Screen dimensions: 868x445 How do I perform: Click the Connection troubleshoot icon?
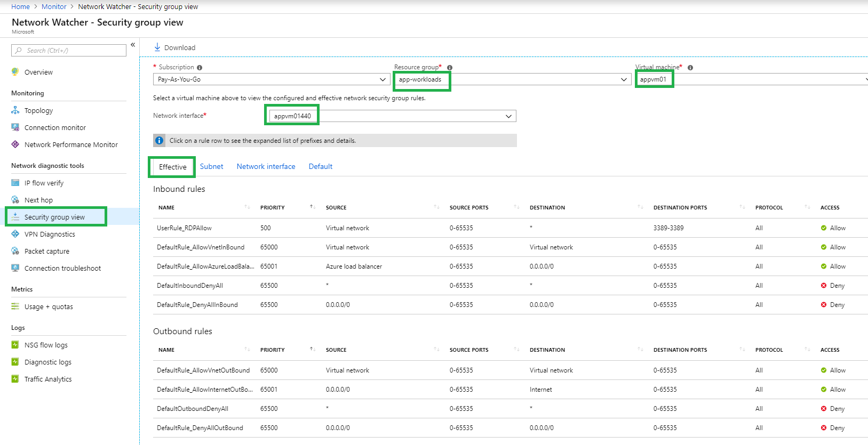pos(15,268)
